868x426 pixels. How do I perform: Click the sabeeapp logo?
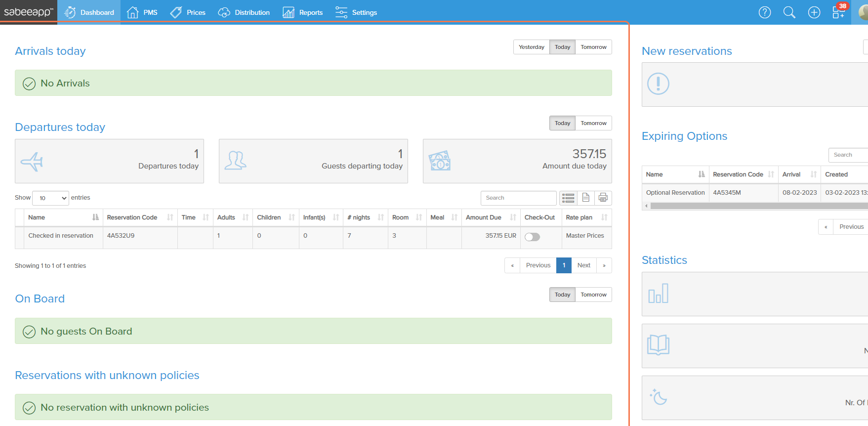point(29,12)
